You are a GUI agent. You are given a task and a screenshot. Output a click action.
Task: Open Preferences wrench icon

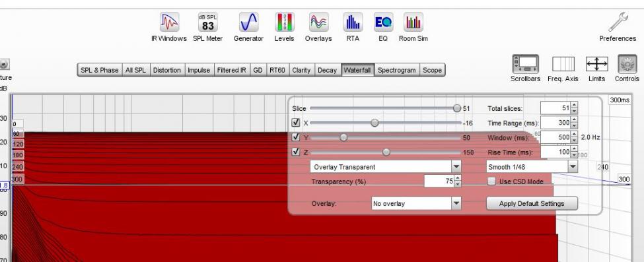pyautogui.click(x=618, y=22)
